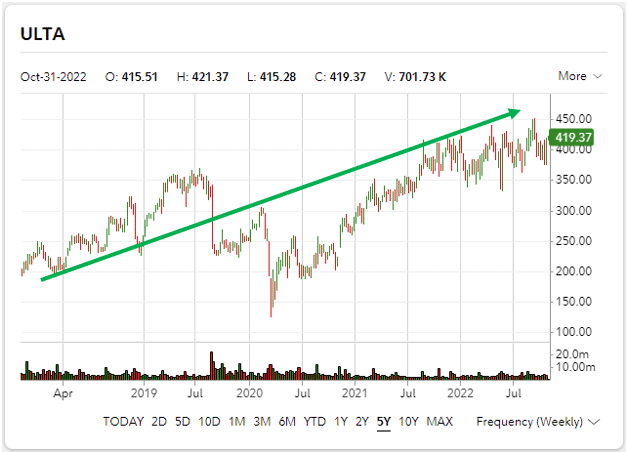Select the 1M time range

(x=236, y=422)
